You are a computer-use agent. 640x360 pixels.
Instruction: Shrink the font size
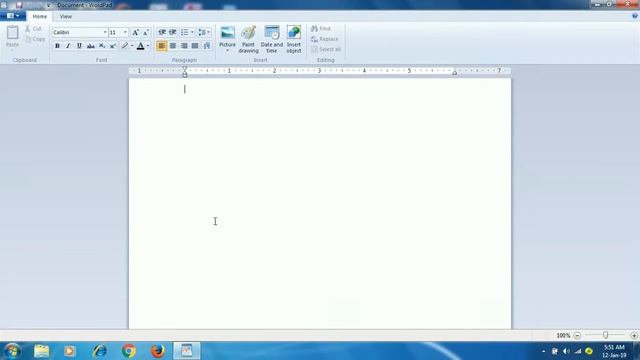coord(146,32)
